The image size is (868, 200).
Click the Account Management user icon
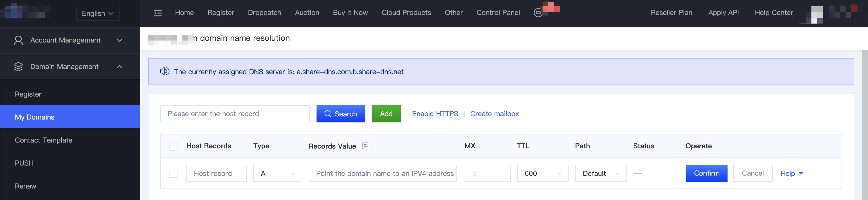(18, 41)
